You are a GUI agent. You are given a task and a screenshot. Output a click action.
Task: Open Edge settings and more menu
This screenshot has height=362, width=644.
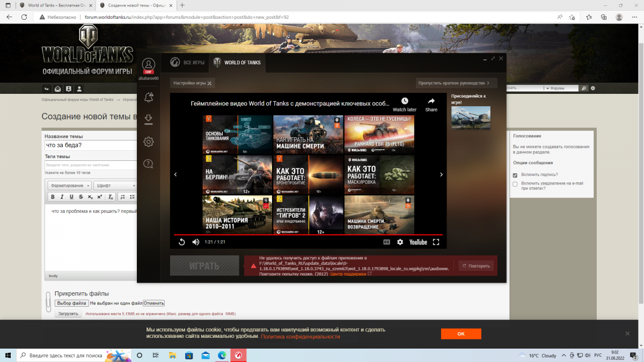[634, 17]
